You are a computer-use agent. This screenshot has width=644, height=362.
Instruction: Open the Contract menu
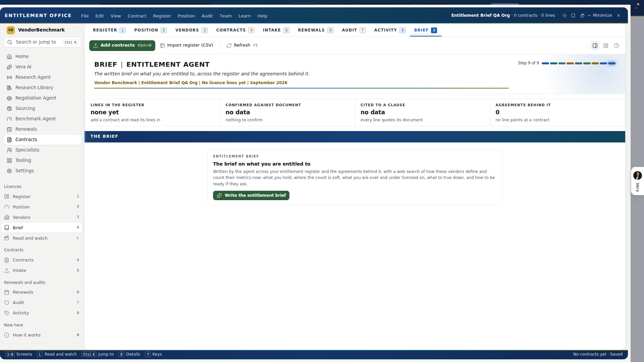click(x=137, y=16)
